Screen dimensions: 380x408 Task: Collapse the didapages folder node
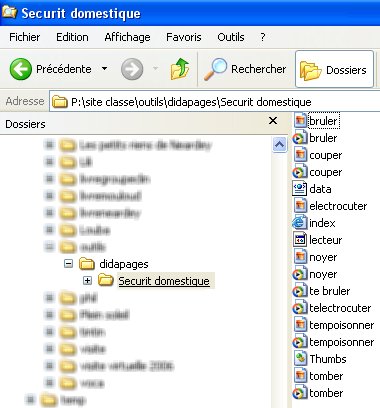pyautogui.click(x=68, y=264)
